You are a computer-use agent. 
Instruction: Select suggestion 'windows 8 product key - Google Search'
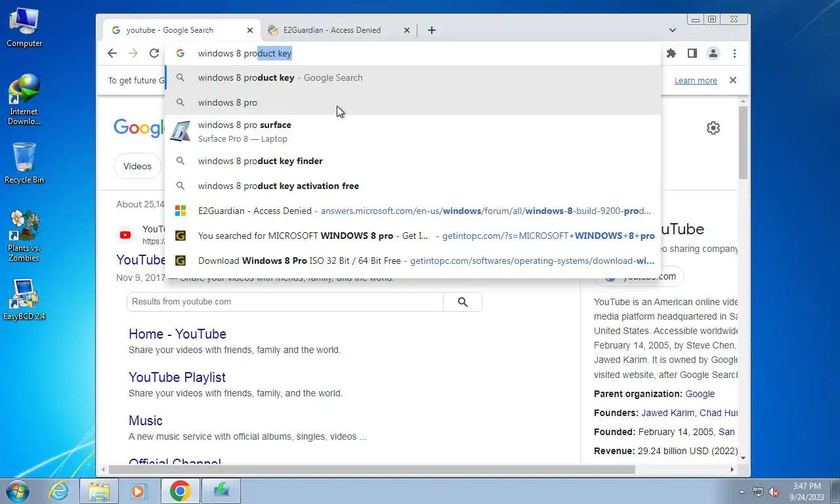413,77
